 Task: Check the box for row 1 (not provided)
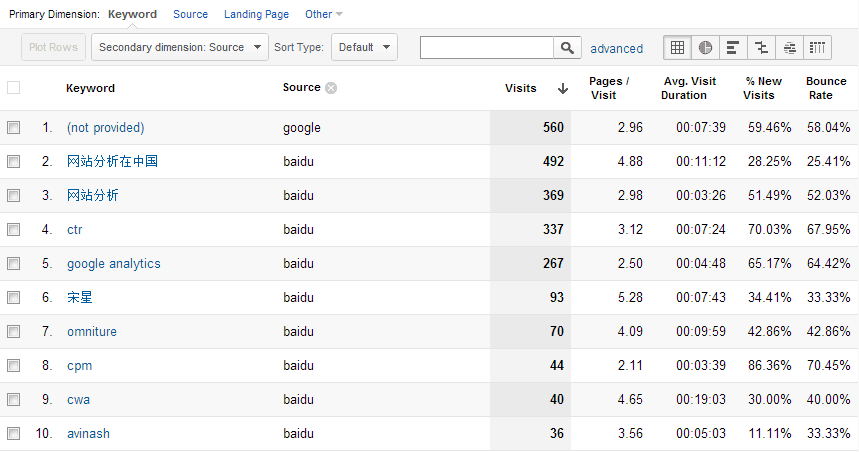tap(14, 128)
